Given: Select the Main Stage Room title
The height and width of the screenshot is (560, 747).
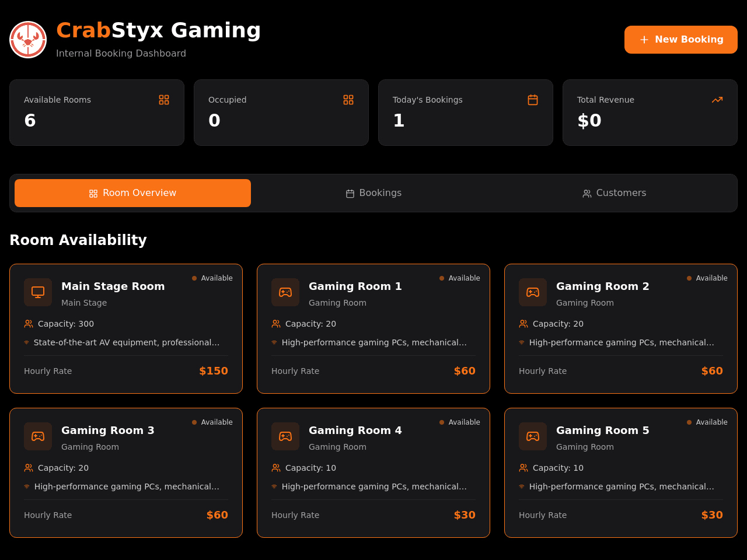Looking at the screenshot, I should coord(113,286).
